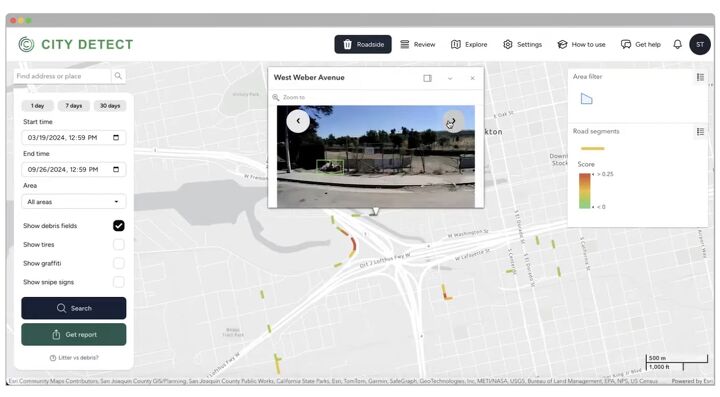Enable Show snipe signs
Screen dimensions: 720x397
click(118, 282)
